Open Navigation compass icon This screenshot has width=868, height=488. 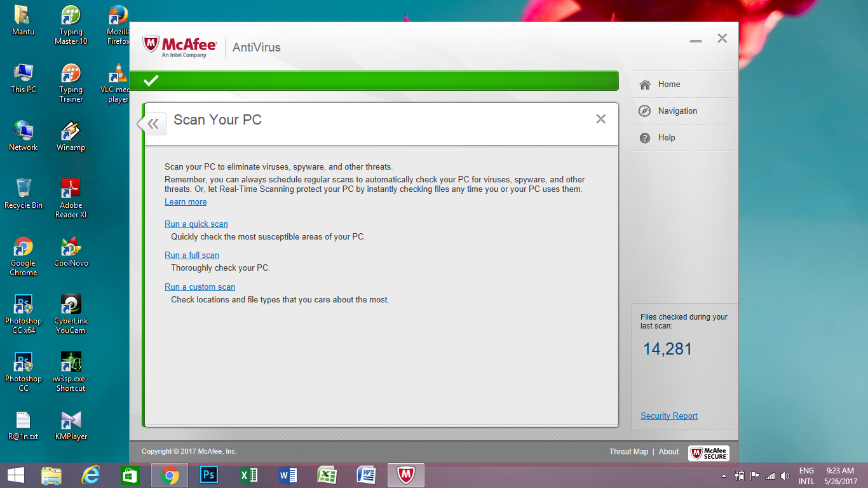645,111
